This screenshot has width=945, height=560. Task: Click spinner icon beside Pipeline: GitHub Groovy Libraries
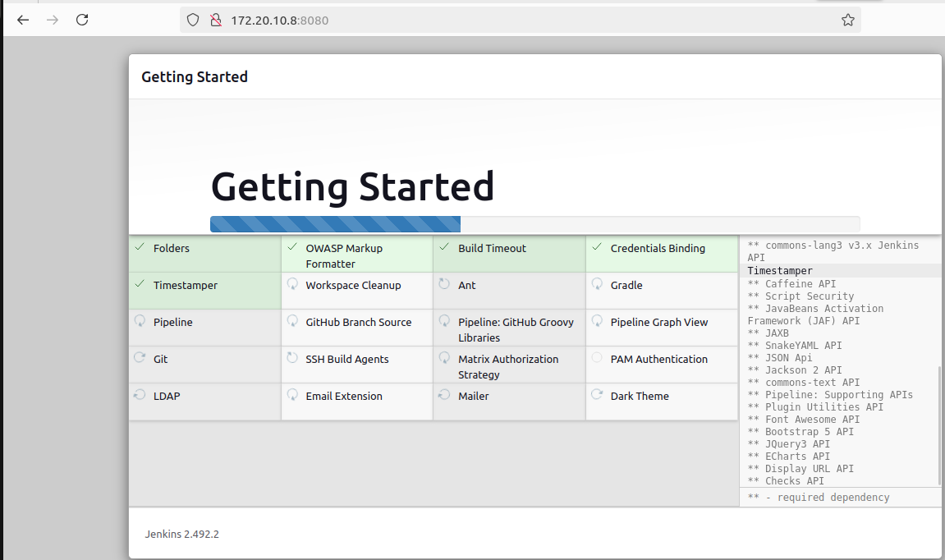[445, 321]
